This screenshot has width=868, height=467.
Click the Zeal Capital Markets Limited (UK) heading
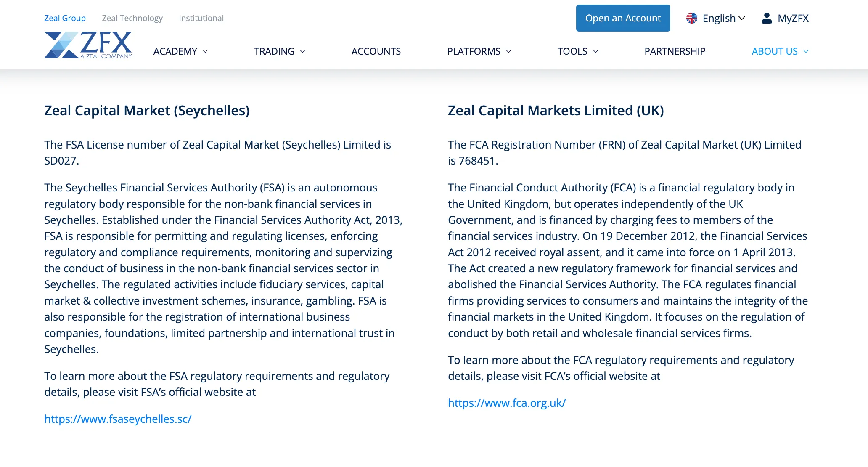click(556, 111)
